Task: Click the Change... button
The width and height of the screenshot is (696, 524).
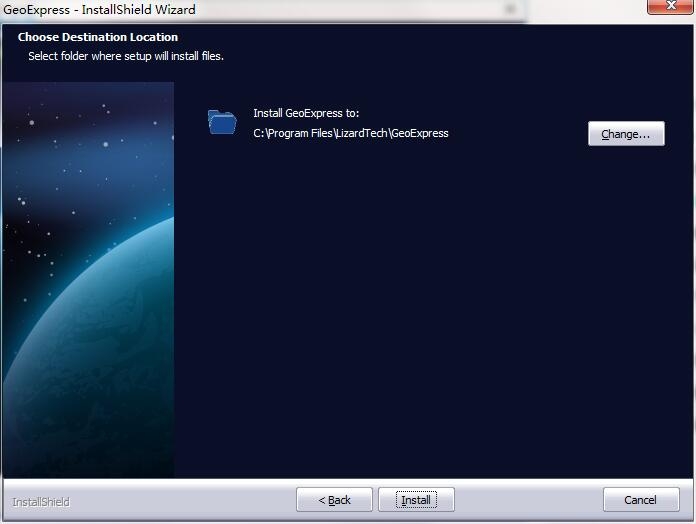Action: (x=626, y=134)
